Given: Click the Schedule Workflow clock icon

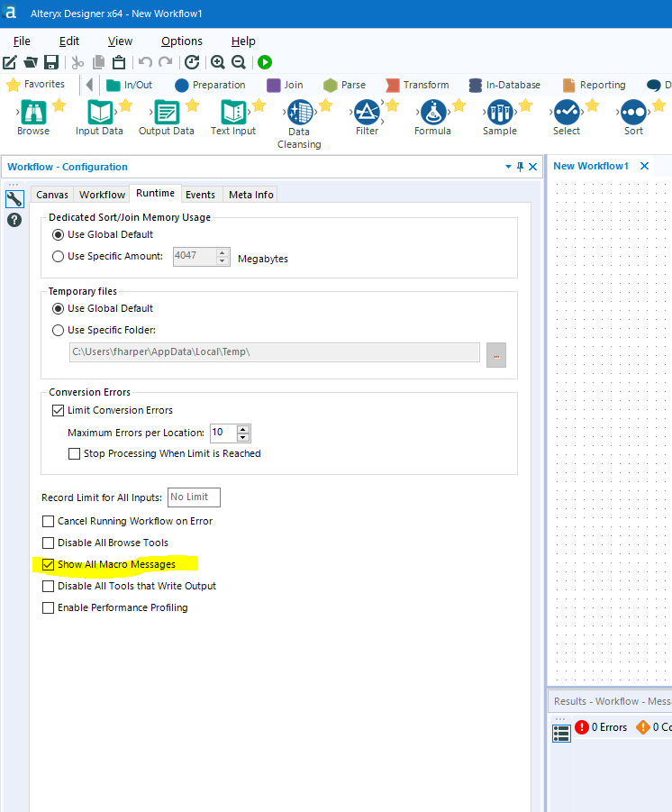Looking at the screenshot, I should pos(192,62).
